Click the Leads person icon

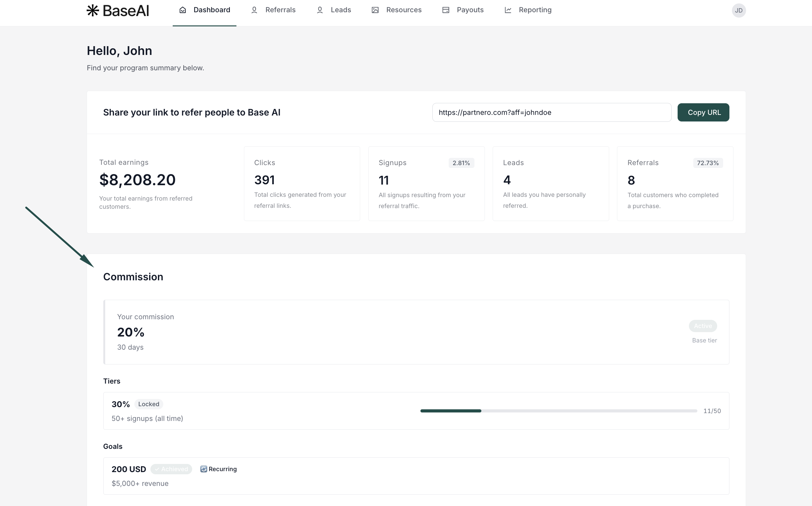click(x=320, y=10)
